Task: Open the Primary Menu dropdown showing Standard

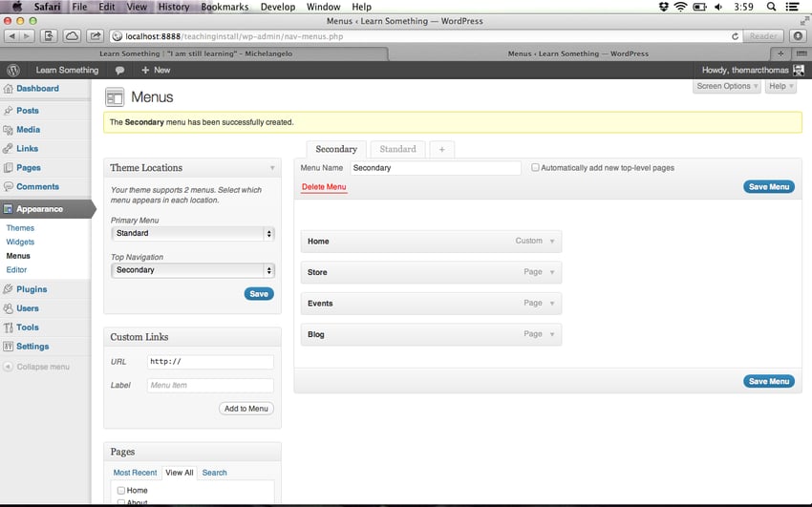Action: pos(193,233)
